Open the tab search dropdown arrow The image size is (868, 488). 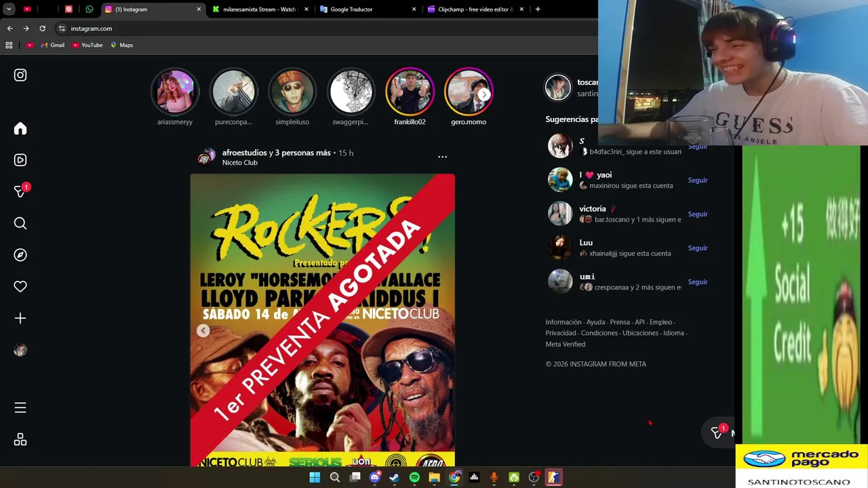9,9
